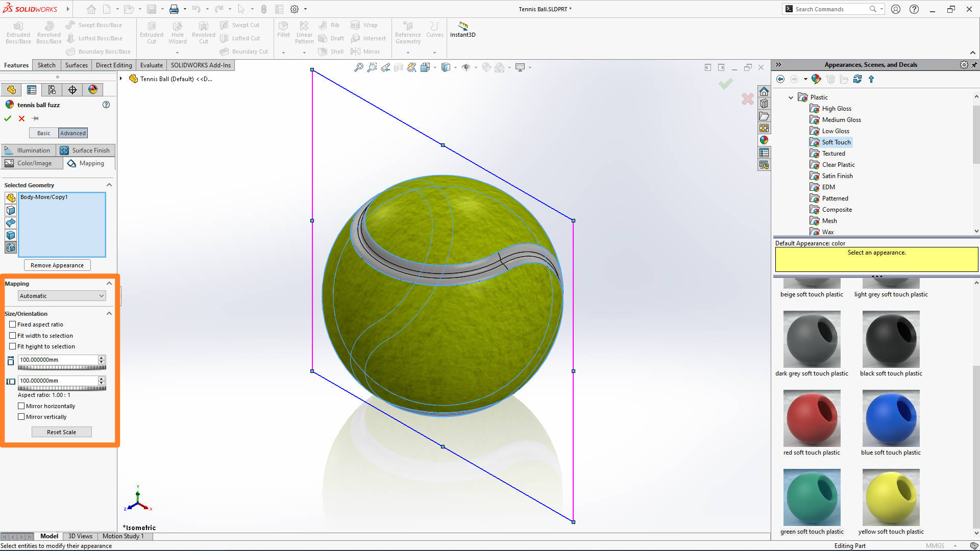Click the Remove Appearance button

click(57, 265)
